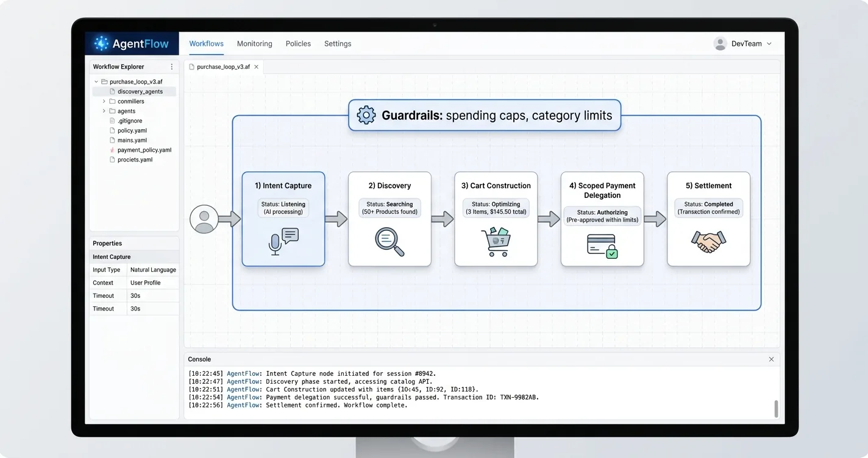The height and width of the screenshot is (458, 868).
Task: Select the 4) Scoped Payment Delegation title
Action: [x=602, y=191]
